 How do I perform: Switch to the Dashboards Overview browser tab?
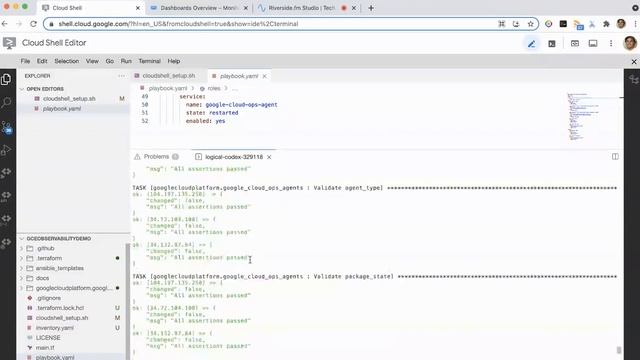point(199,8)
